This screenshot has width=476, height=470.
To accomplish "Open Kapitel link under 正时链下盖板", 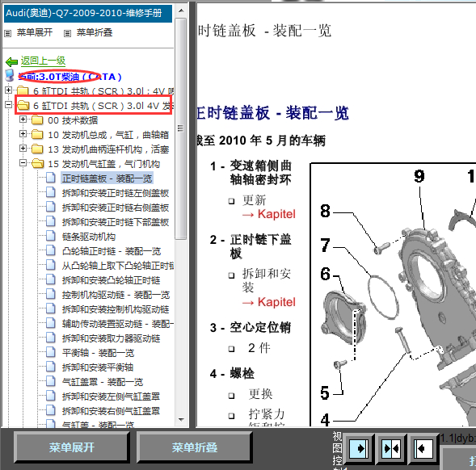I will [268, 302].
